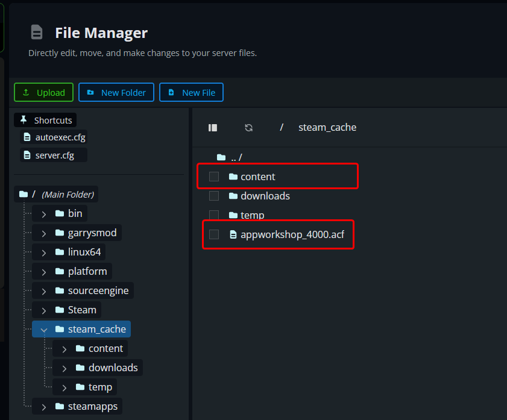Open the downloads folder in file list
The image size is (507, 420).
pyautogui.click(x=259, y=196)
